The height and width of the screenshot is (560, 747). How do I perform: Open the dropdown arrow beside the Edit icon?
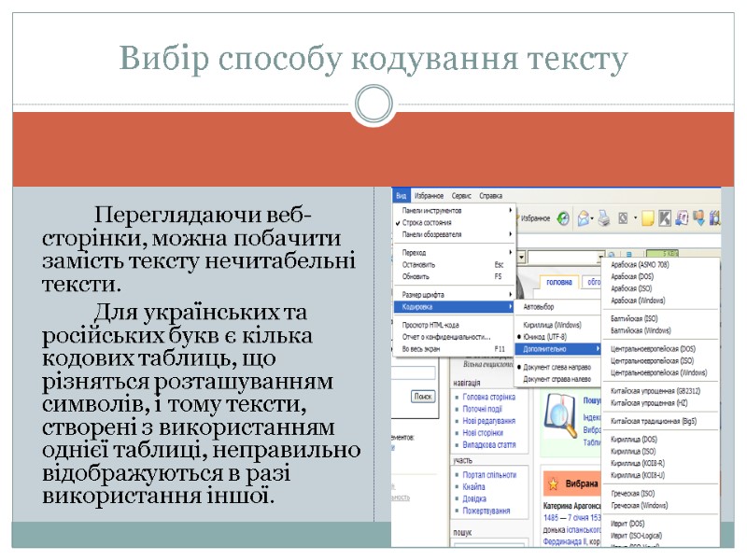(x=635, y=218)
